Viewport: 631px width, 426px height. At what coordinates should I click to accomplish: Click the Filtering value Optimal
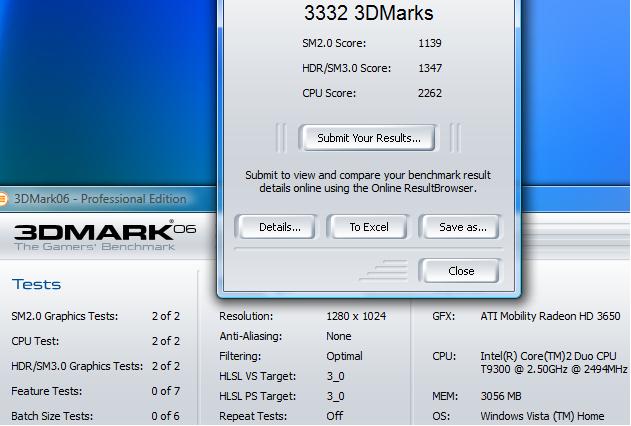[x=344, y=356]
